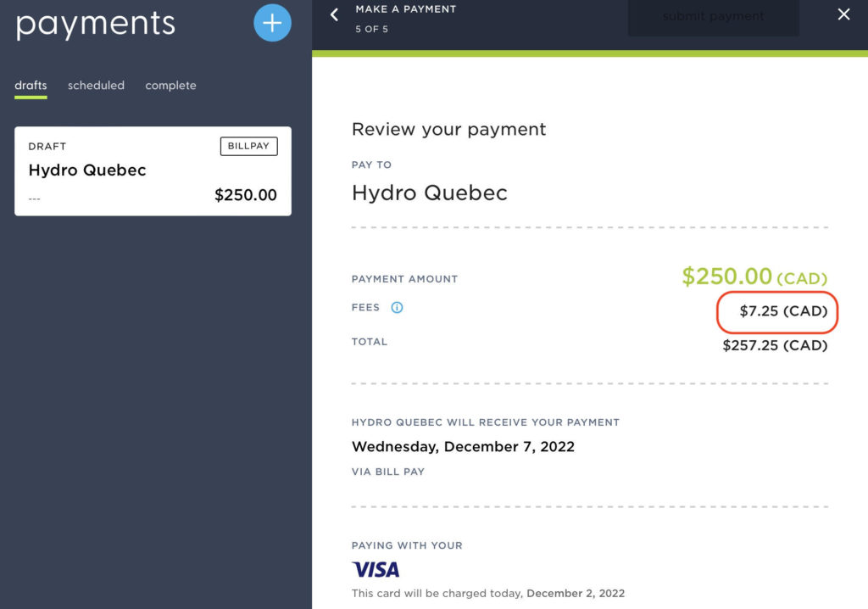Click the payments heading

tap(94, 24)
